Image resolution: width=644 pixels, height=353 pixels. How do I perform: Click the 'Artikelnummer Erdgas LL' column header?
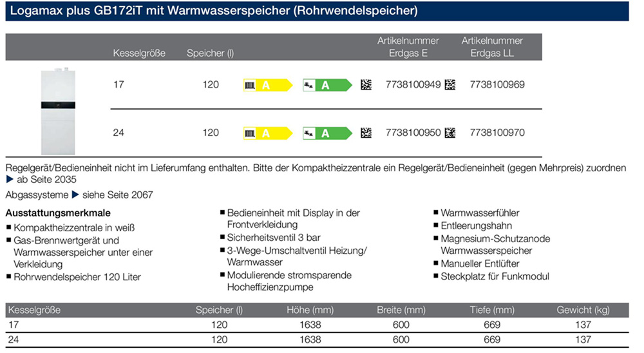coord(492,47)
